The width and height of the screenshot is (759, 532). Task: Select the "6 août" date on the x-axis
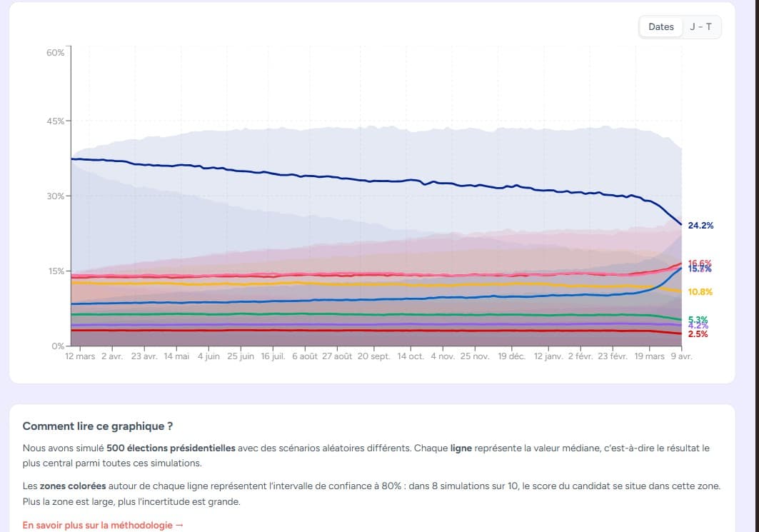click(x=305, y=356)
